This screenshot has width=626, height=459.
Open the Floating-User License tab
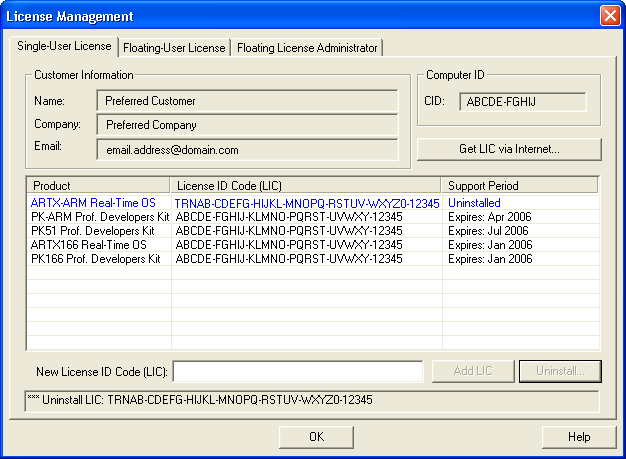click(174, 48)
